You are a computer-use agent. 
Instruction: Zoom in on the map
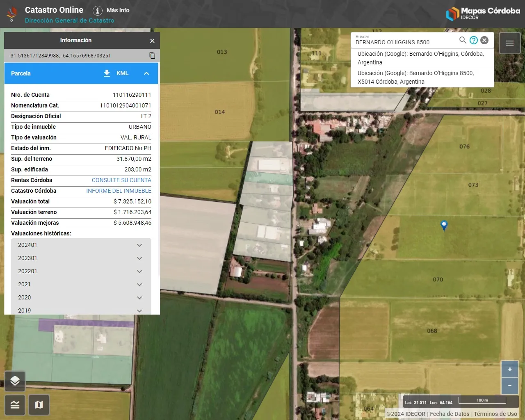pos(510,369)
